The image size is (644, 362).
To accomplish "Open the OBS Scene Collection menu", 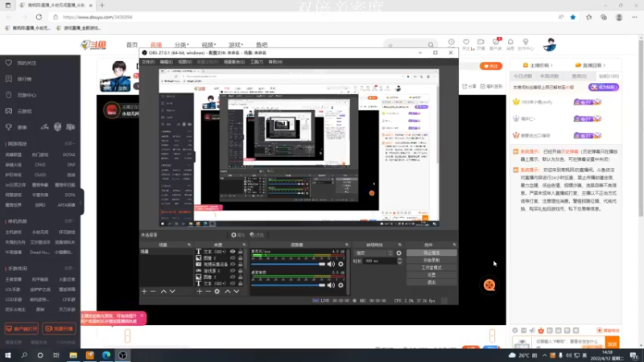I will coord(234,62).
